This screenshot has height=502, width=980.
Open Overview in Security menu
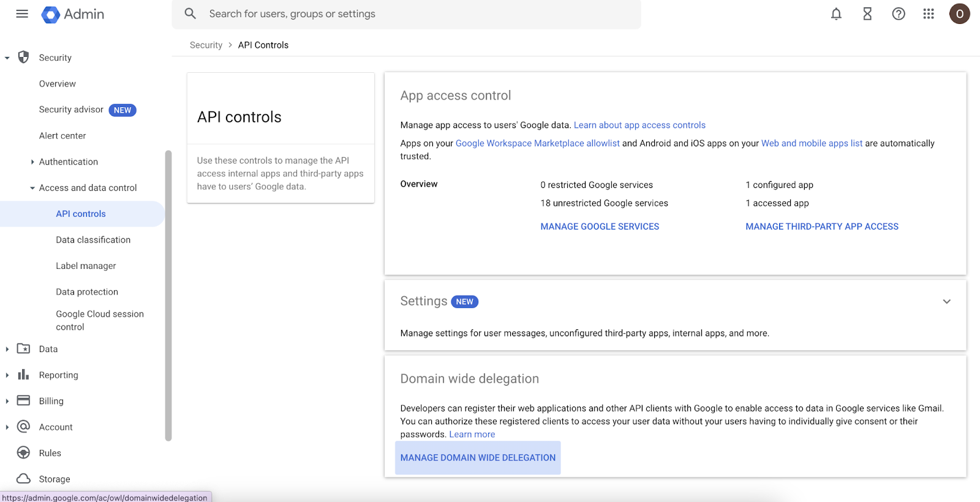[x=58, y=84]
